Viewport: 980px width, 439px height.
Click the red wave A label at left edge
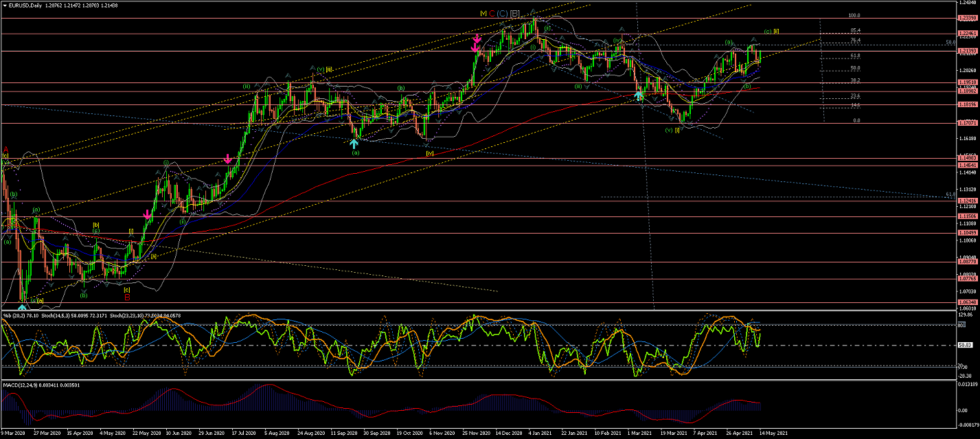[x=5, y=149]
